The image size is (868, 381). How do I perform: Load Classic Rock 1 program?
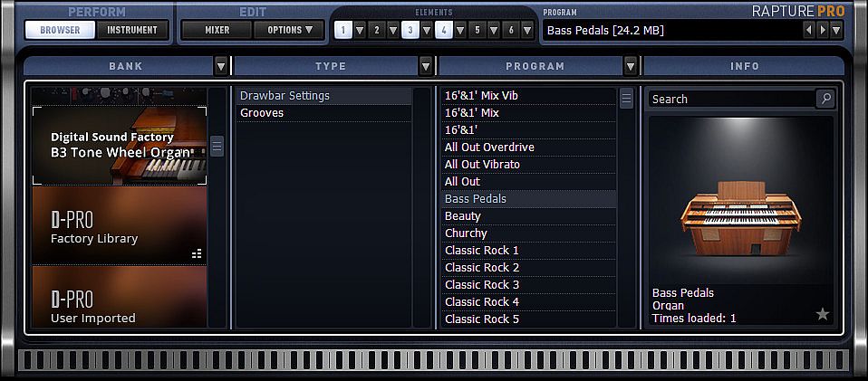tap(528, 250)
